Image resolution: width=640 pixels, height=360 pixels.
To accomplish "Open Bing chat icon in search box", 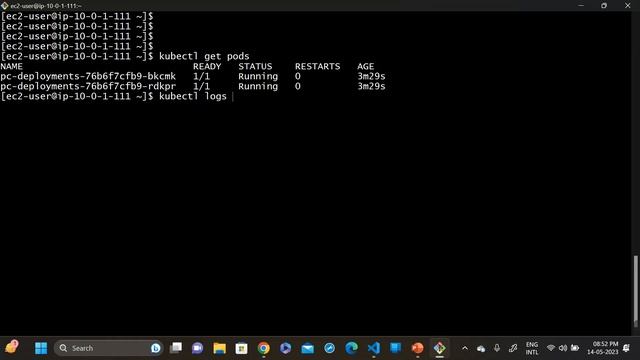I will pos(156,348).
